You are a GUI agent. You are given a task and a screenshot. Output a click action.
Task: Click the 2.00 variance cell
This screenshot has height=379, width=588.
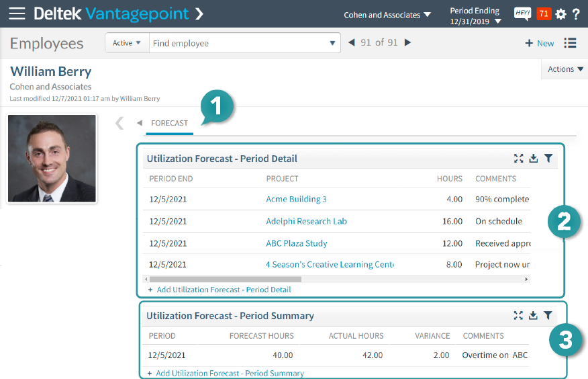[x=441, y=355]
